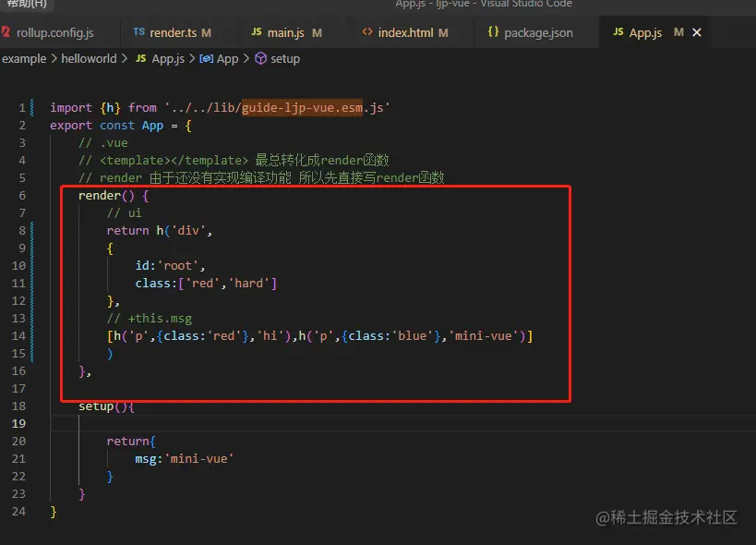Click the '// ui' comment
Viewport: 756px width, 545px height.
(x=124, y=213)
